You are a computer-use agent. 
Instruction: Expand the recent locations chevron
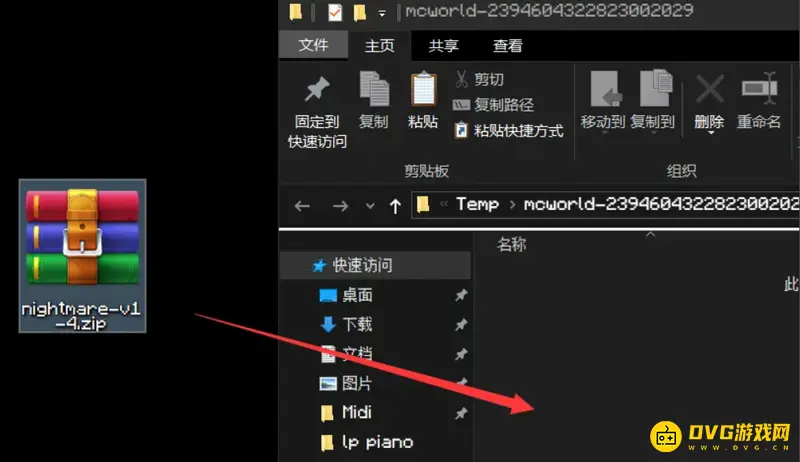point(370,206)
